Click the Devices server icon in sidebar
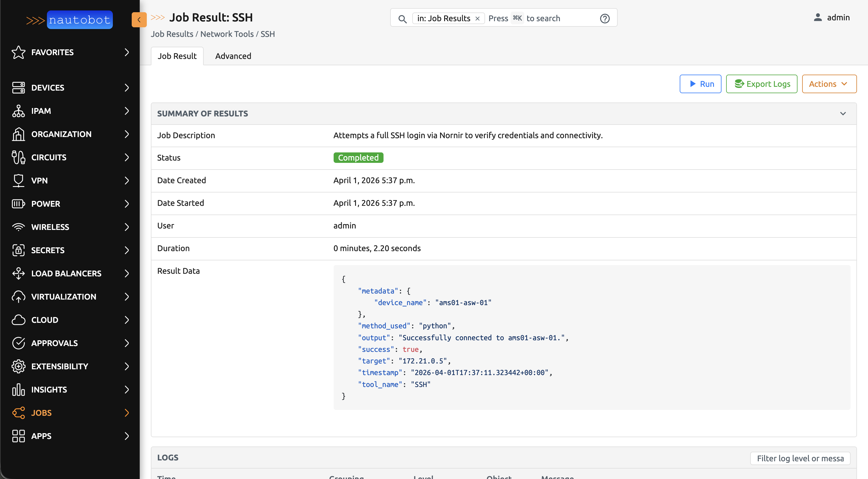868x479 pixels. 18,88
